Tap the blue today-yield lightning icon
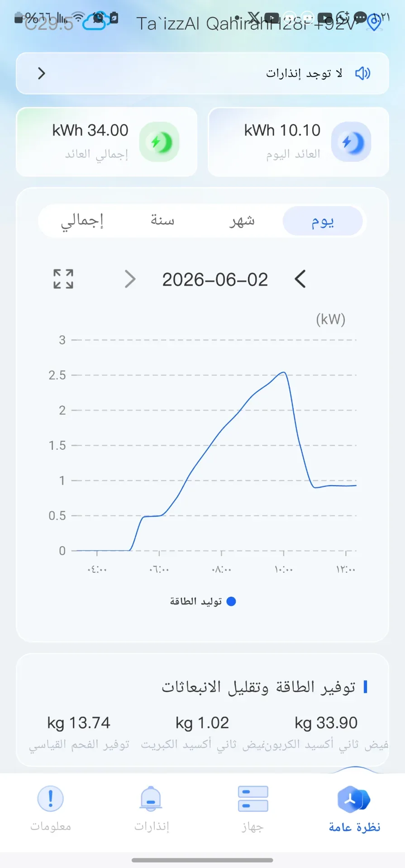 coord(351,142)
